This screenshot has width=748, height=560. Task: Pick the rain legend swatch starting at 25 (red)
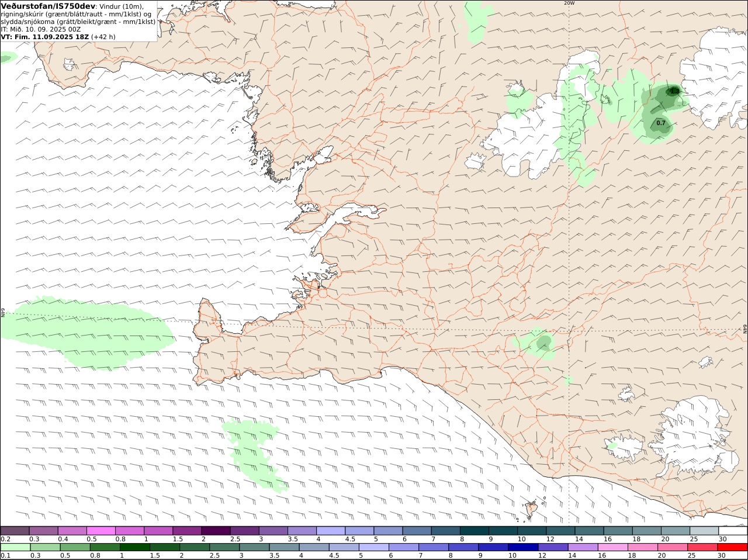(x=703, y=547)
